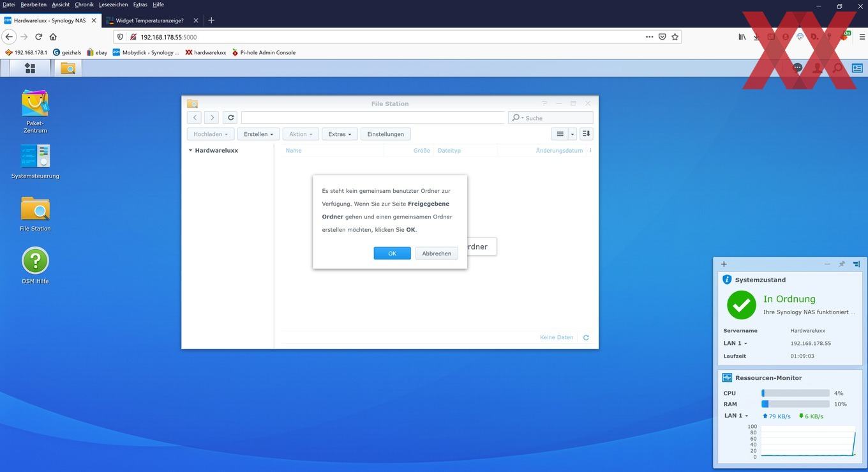Expand LAN 1 dropdown in Systemzustand widget

tap(745, 344)
